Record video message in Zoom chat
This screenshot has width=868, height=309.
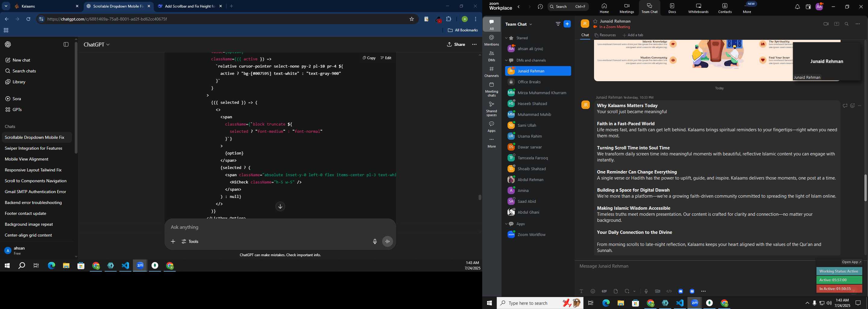point(657,291)
